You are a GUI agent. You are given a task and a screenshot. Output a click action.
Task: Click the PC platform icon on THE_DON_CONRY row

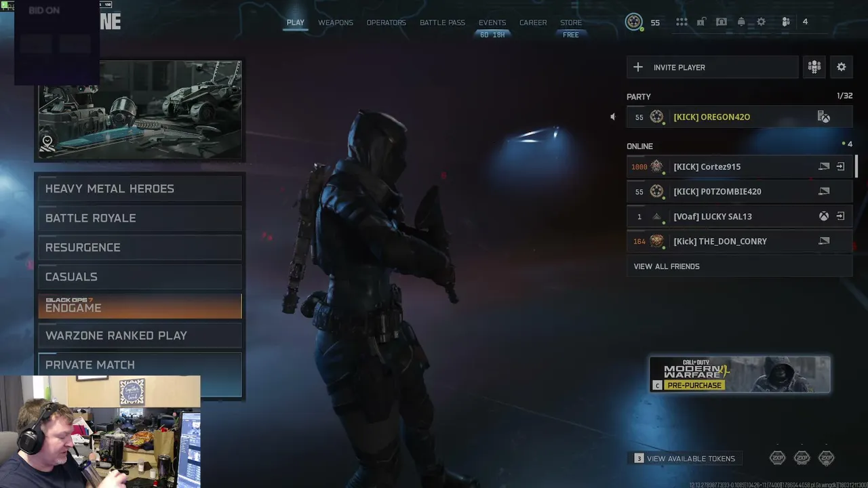point(824,241)
